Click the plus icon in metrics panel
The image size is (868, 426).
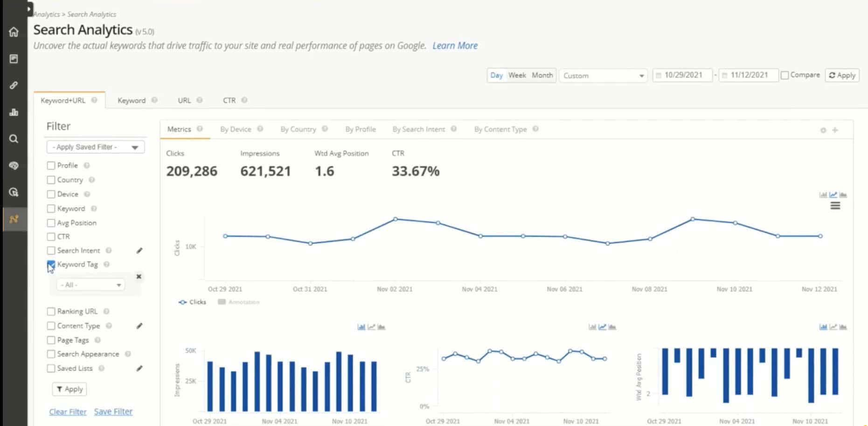point(835,131)
